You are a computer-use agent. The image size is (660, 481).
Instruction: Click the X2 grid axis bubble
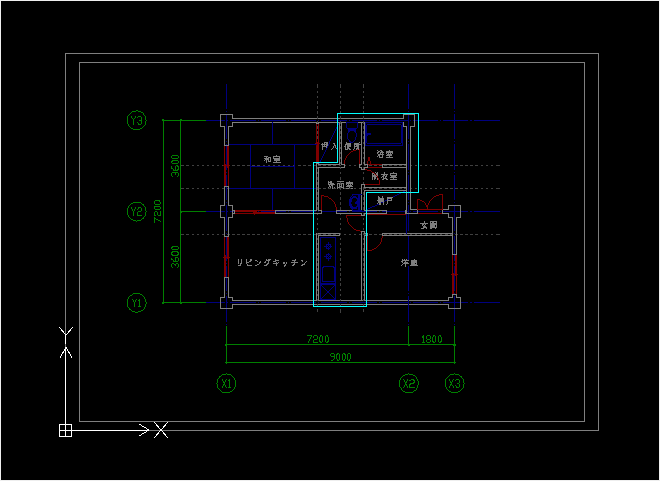[409, 383]
